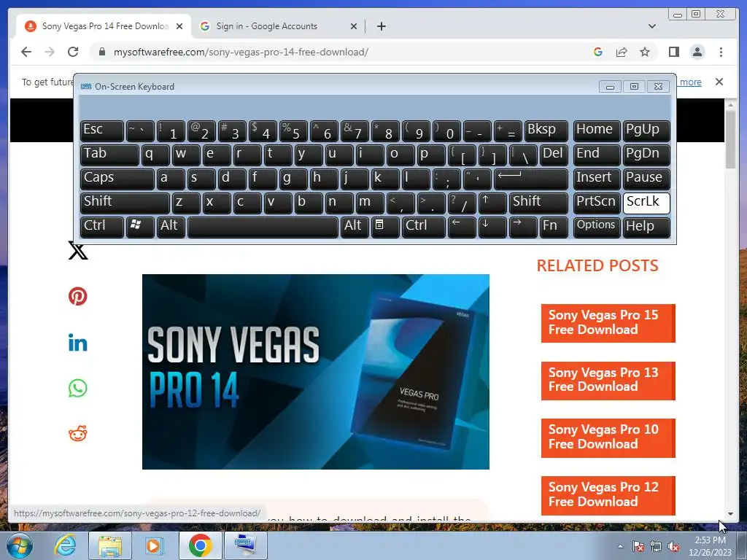The image size is (747, 560).
Task: Click Tab key on keyboard
Action: click(109, 155)
